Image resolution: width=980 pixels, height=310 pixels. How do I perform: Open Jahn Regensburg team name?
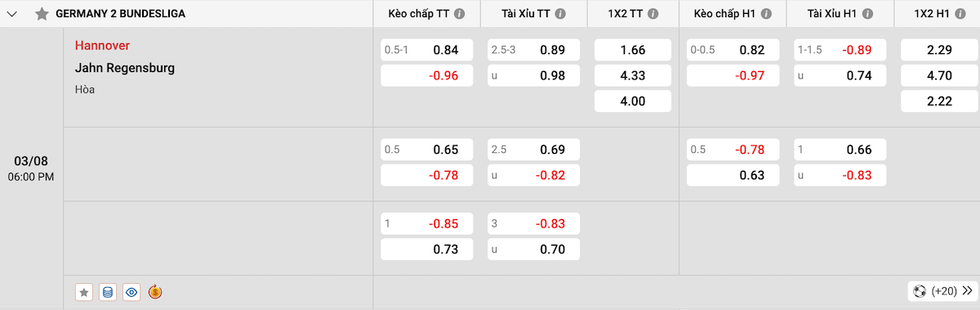point(125,68)
